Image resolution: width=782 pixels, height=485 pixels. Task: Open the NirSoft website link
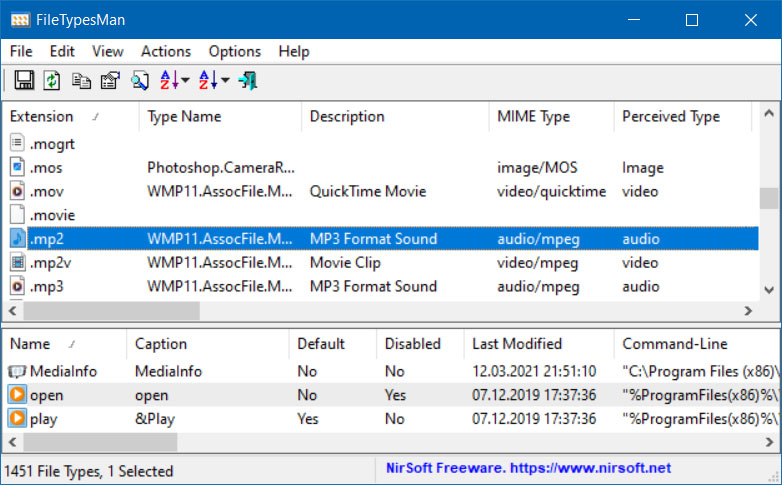pyautogui.click(x=528, y=468)
